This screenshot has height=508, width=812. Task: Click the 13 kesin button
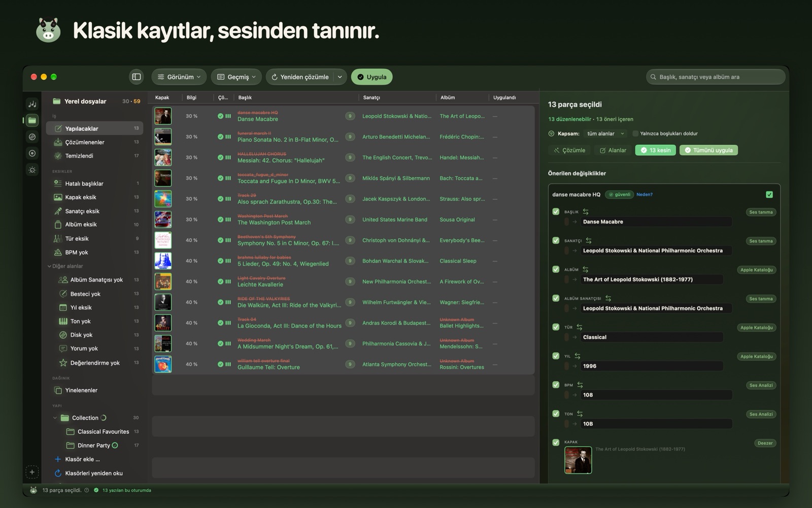pos(655,150)
